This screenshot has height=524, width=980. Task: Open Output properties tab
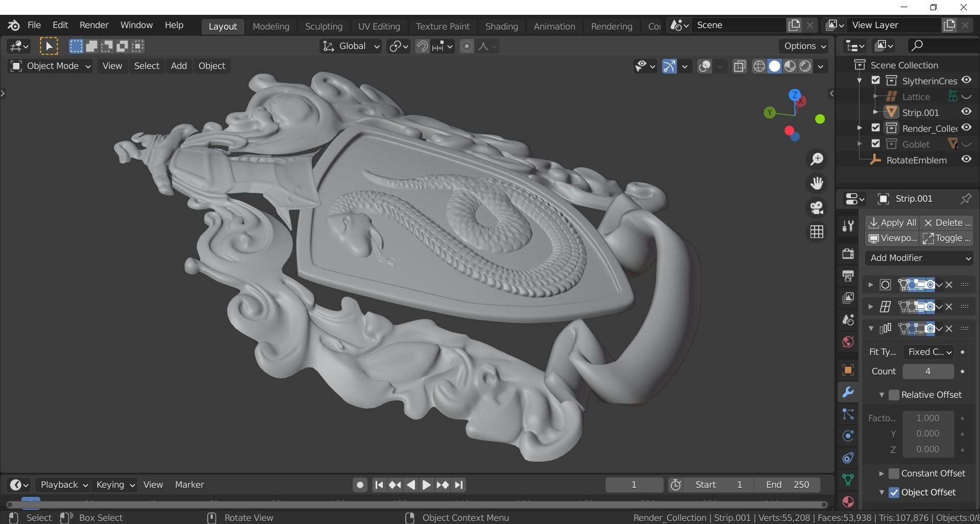(x=848, y=276)
